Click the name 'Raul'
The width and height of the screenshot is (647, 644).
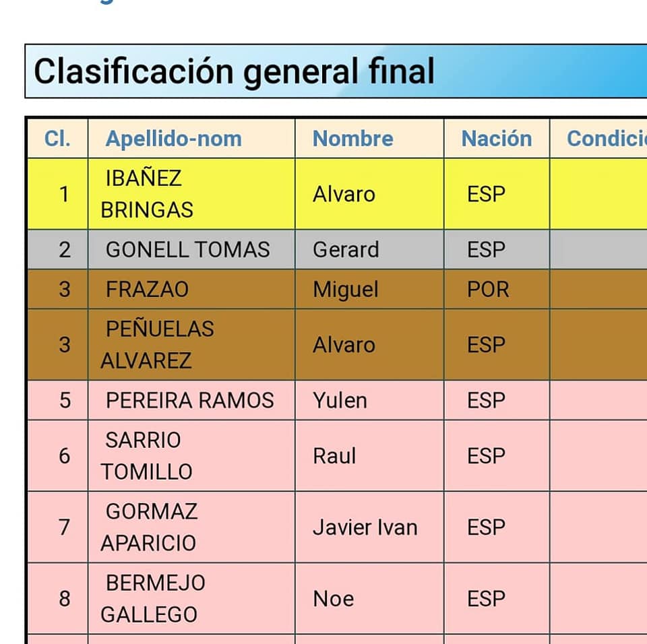click(334, 456)
